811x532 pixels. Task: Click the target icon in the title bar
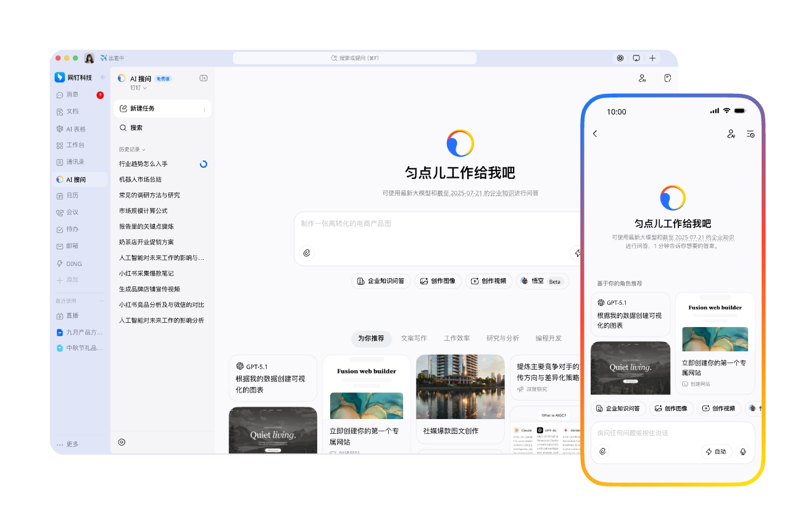coord(620,58)
